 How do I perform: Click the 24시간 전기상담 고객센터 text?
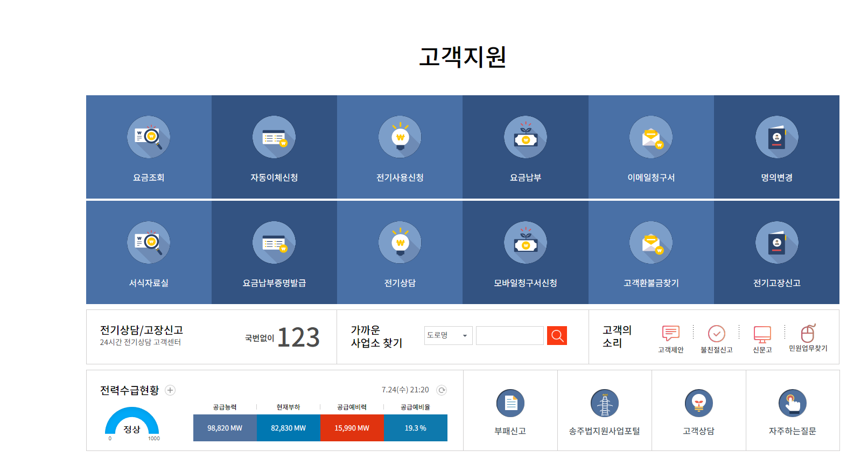coord(141,342)
